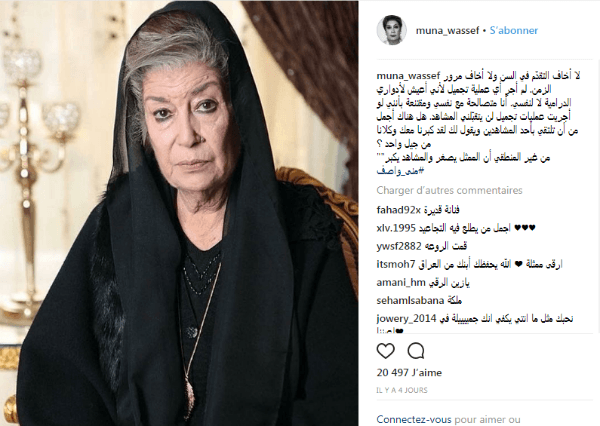This screenshot has width=600, height=426.
Task: Click the Connectez-vous login link
Action: click(x=414, y=419)
